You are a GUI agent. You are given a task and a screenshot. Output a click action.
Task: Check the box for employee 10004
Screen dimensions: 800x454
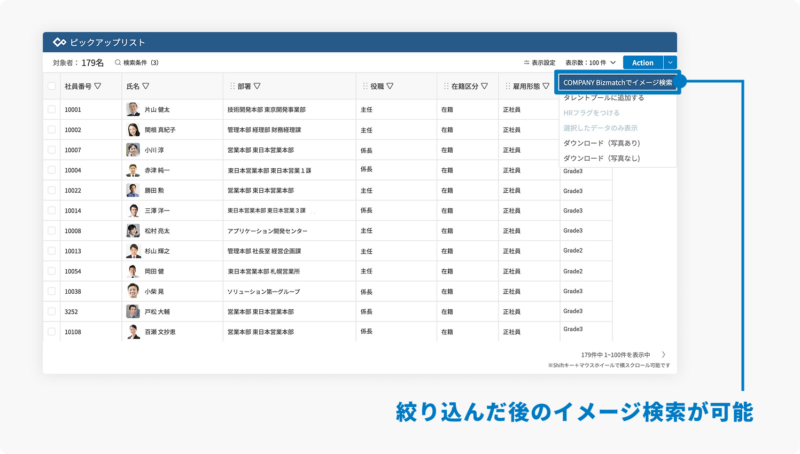pyautogui.click(x=52, y=170)
